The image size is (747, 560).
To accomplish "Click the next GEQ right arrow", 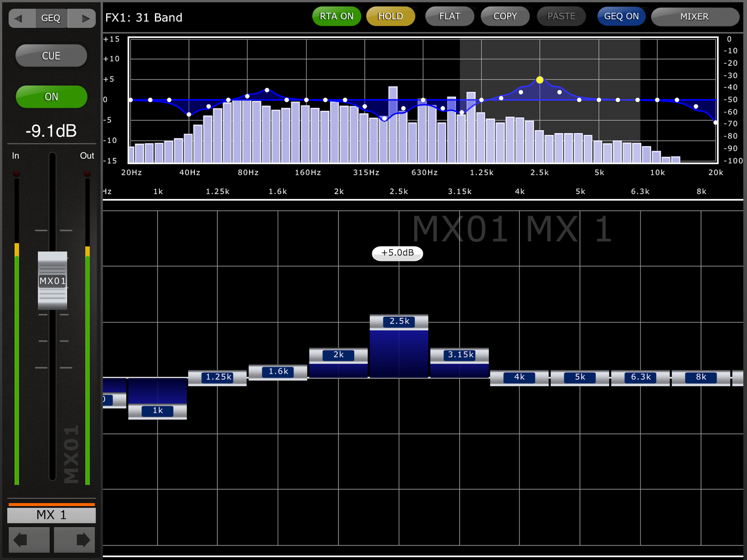I will pyautogui.click(x=84, y=18).
